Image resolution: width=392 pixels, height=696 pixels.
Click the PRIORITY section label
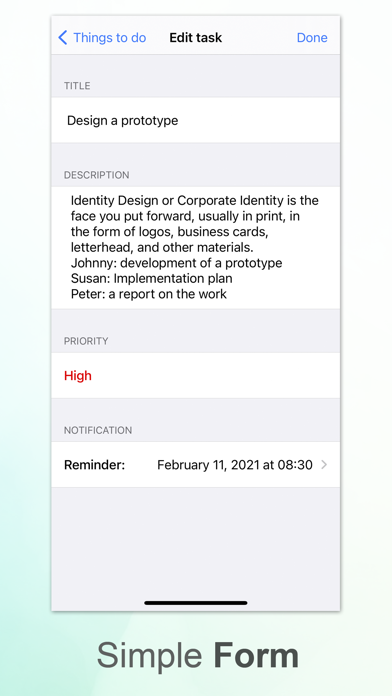click(86, 341)
